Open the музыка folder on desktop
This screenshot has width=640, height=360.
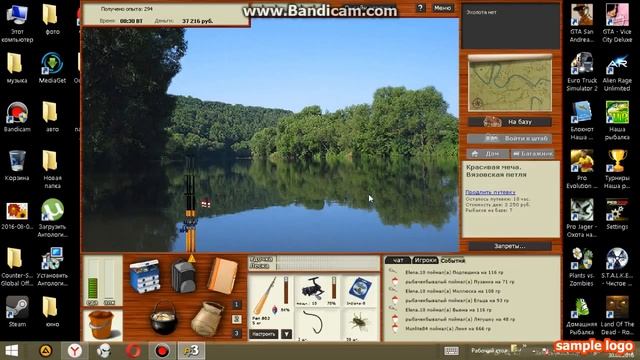17,68
